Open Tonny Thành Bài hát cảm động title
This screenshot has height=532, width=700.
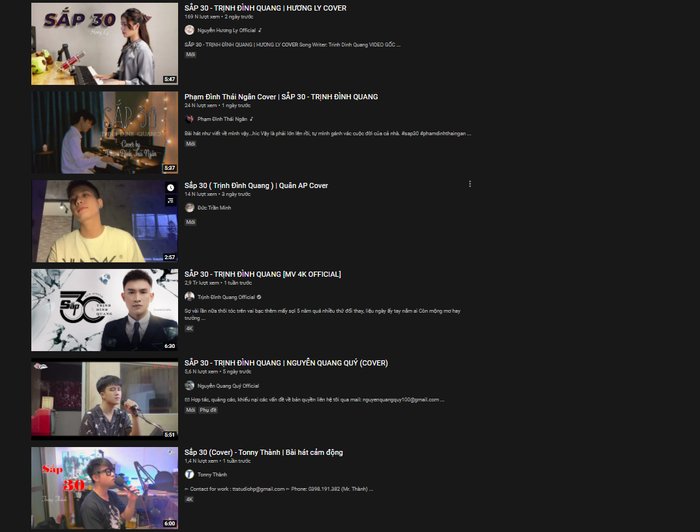(x=263, y=452)
